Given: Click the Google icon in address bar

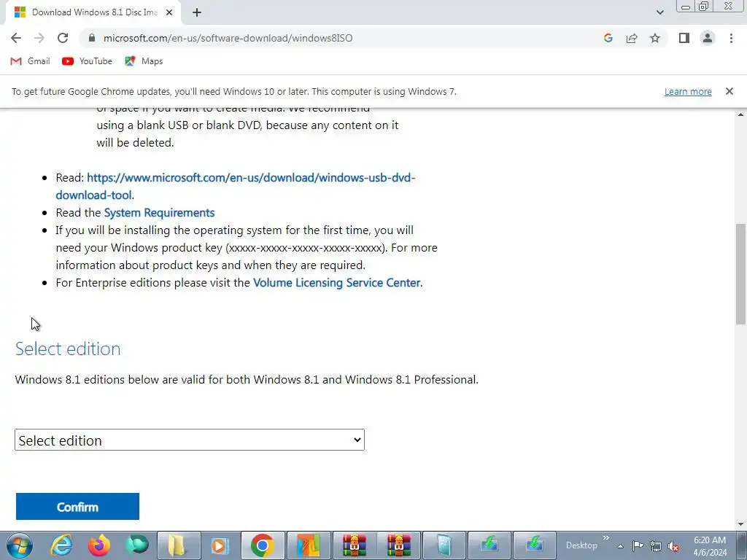Looking at the screenshot, I should tap(608, 38).
